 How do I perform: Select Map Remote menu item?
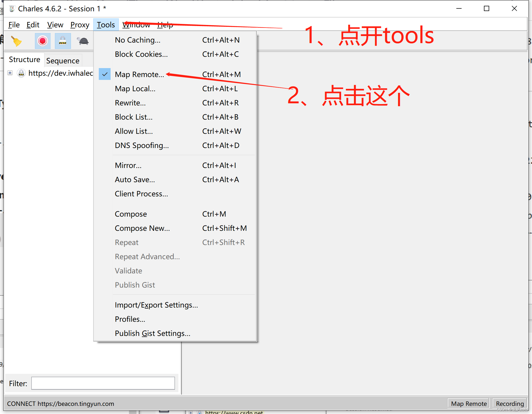(139, 74)
